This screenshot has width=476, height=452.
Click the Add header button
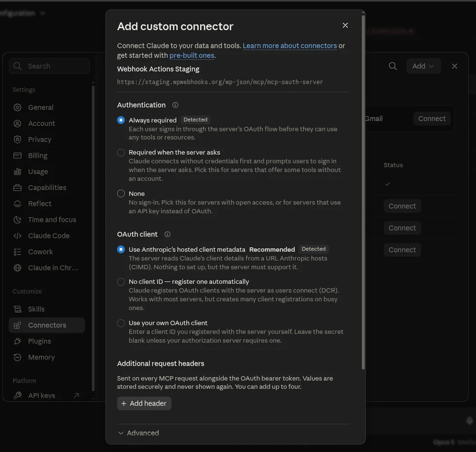[144, 403]
